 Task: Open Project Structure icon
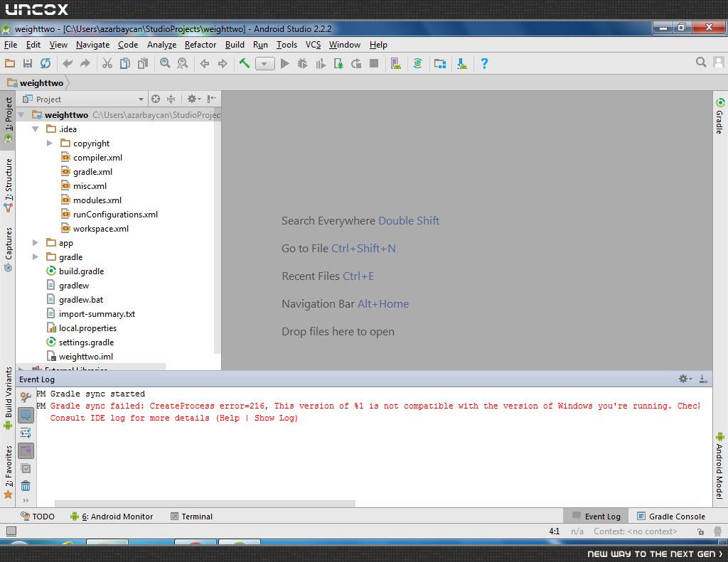coord(439,63)
